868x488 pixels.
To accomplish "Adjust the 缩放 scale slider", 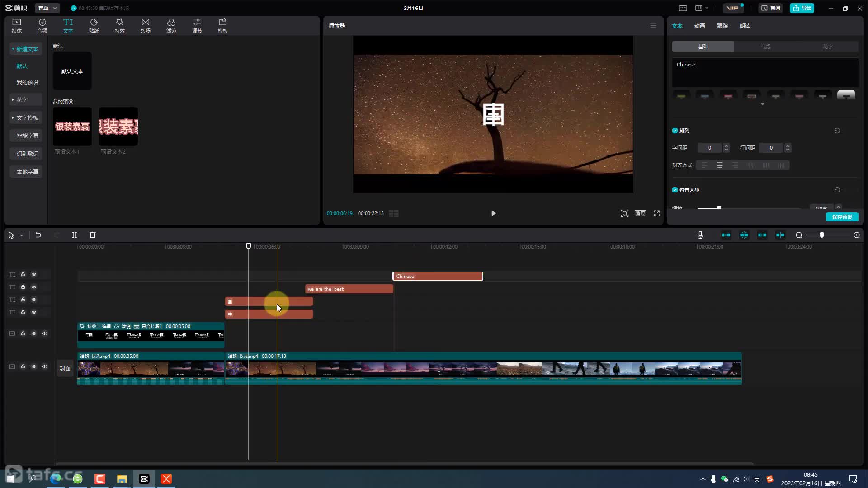I will [719, 208].
